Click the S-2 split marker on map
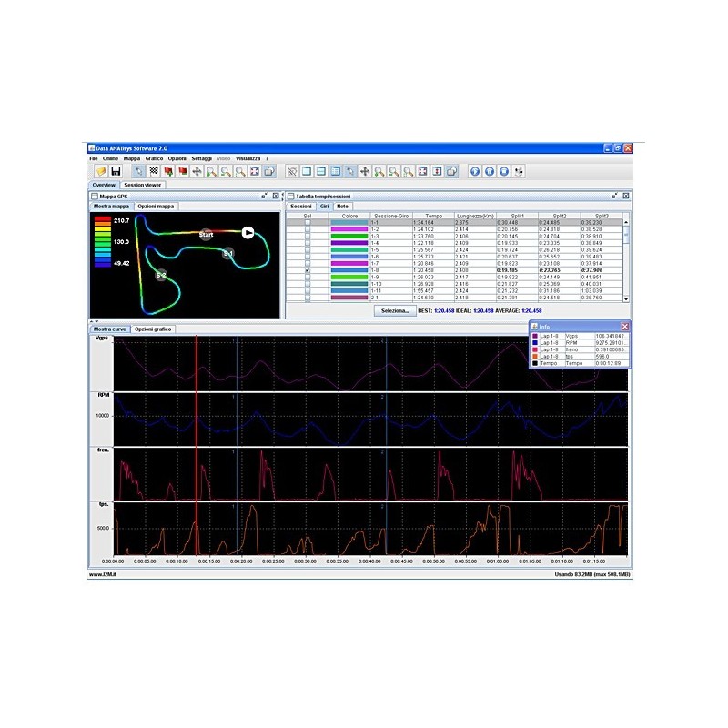 [x=161, y=275]
